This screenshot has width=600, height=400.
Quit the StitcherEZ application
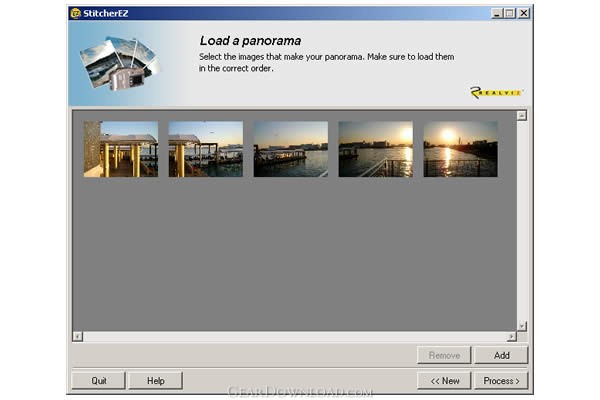tap(98, 380)
